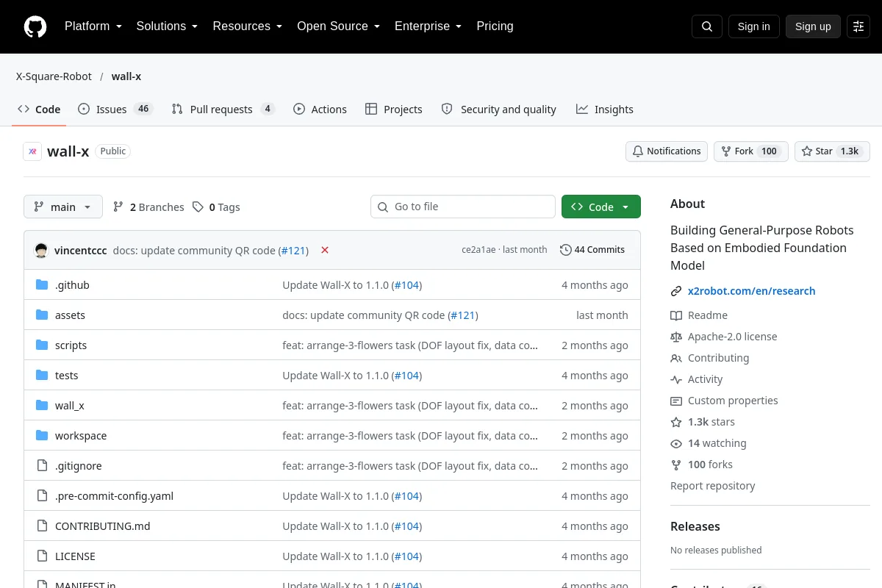The image size is (882, 588).
Task: Open vincentccc's profile link
Action: coord(80,250)
